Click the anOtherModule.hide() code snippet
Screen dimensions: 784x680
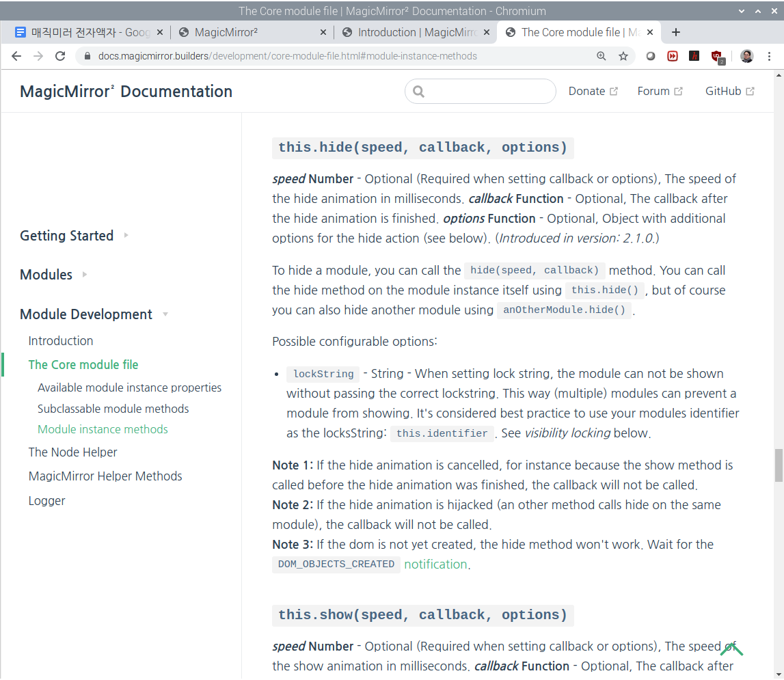(x=564, y=310)
